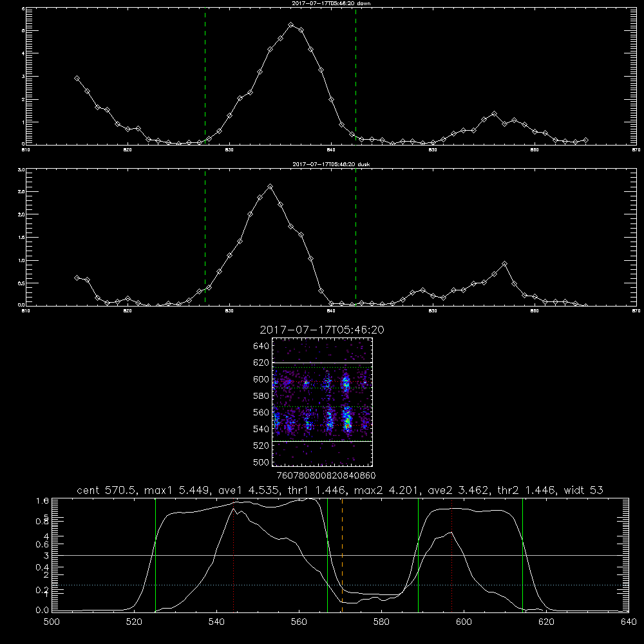This screenshot has height=644, width=644.
Task: Select the "thr1 1.446" value in stats line
Action: click(316, 490)
